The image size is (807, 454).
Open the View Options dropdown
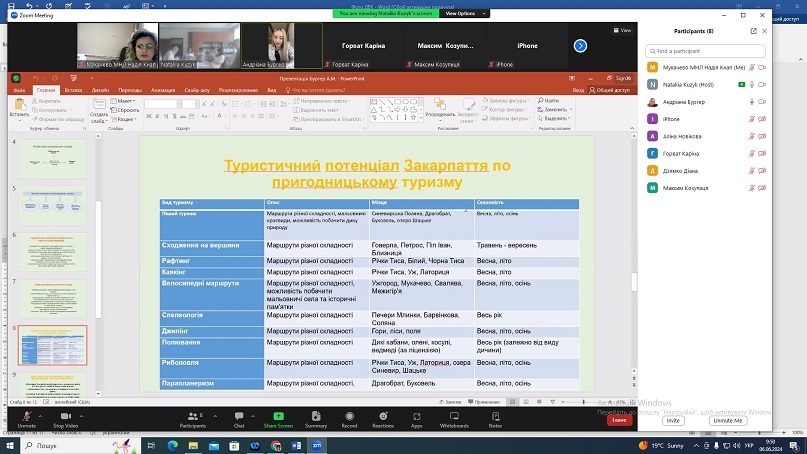click(x=464, y=13)
